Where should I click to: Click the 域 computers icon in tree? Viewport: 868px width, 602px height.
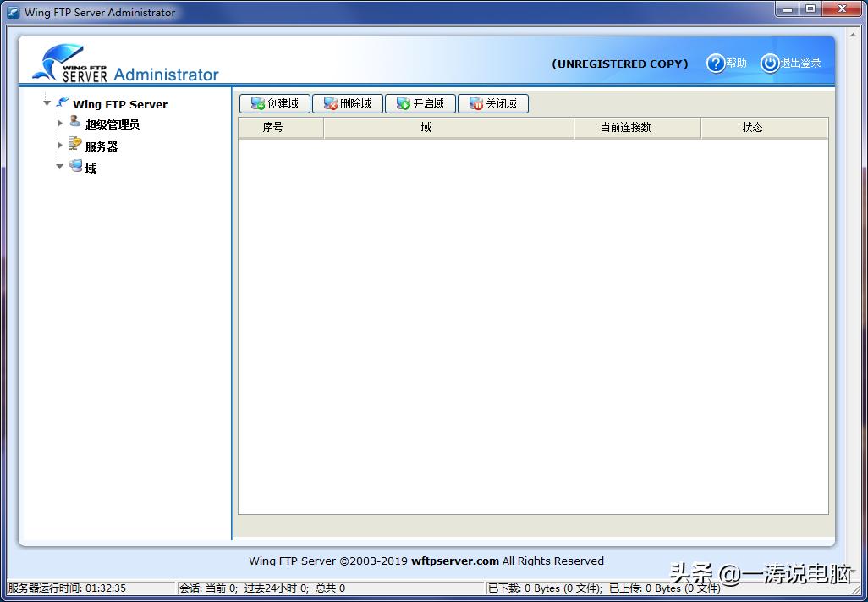(75, 166)
